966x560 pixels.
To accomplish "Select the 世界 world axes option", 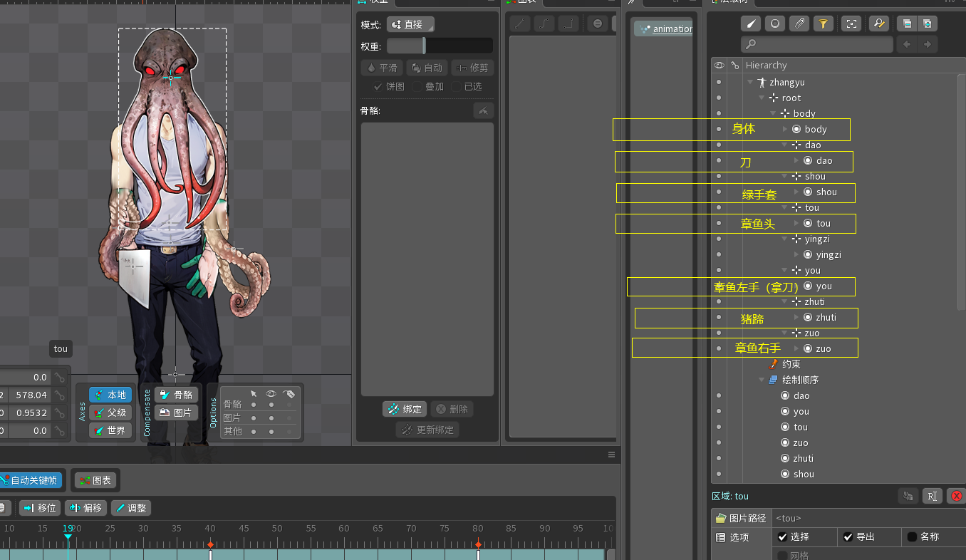I will (x=110, y=430).
